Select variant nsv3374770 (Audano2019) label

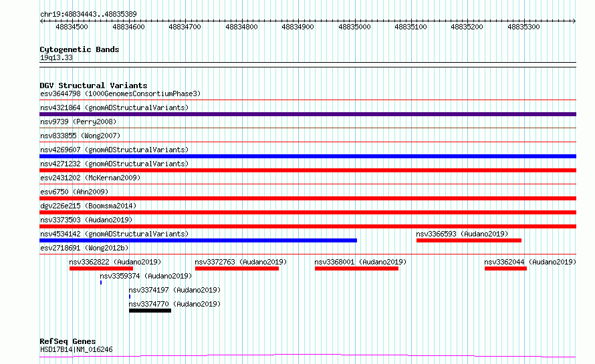point(174,304)
